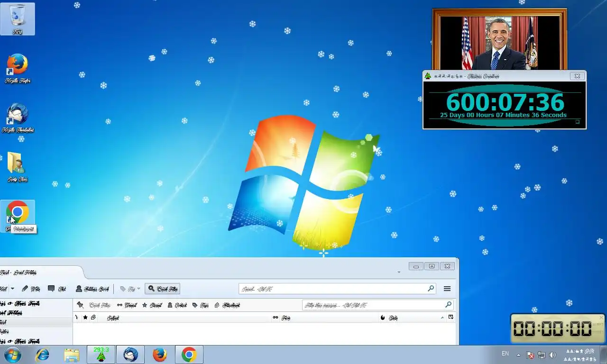Image resolution: width=607 pixels, height=364 pixels.
Task: Activate the Christmas countdown taskbar button
Action: 101,355
